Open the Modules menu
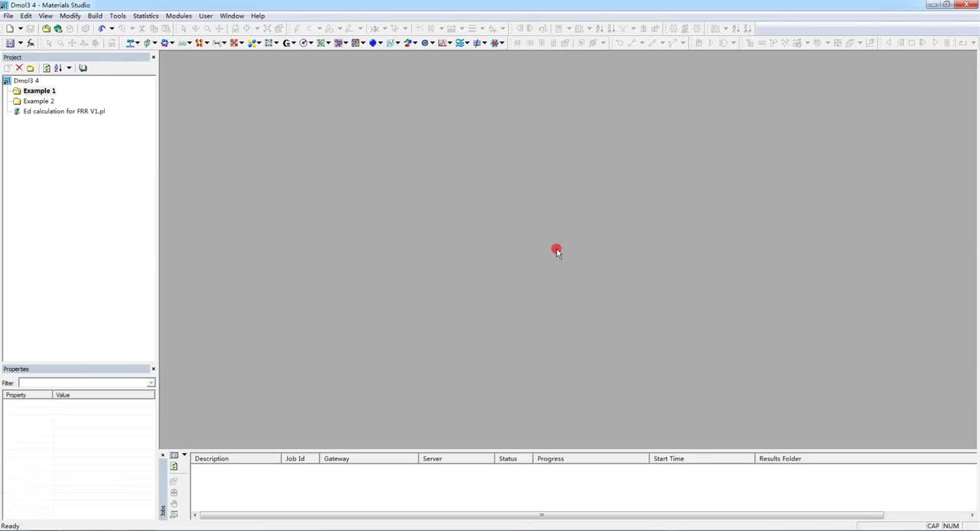Image resolution: width=980 pixels, height=531 pixels. pyautogui.click(x=179, y=15)
